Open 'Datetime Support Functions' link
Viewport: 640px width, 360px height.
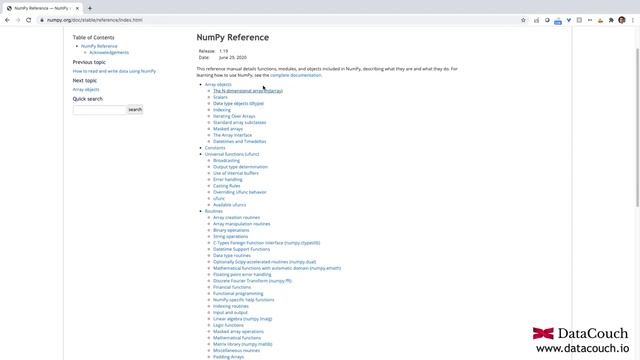[x=242, y=249]
